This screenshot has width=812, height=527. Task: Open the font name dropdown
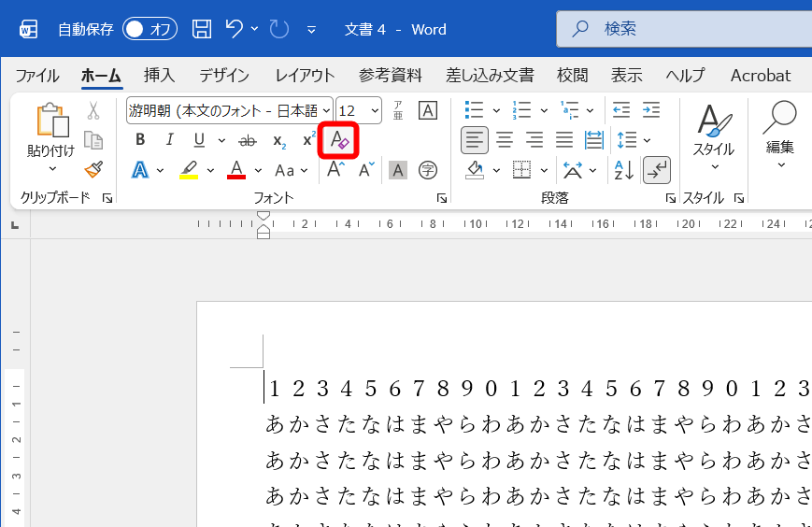[x=326, y=110]
